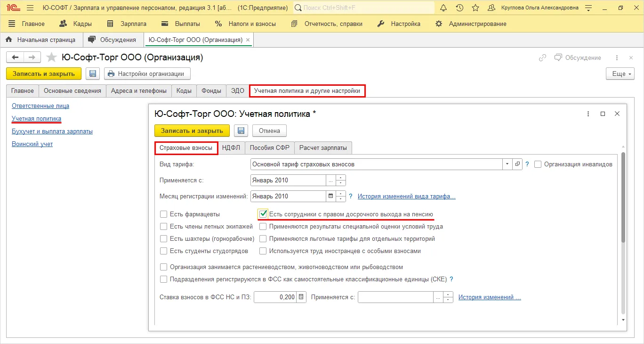This screenshot has height=344, width=644.
Task: Copy link with the chain icon
Action: click(543, 57)
